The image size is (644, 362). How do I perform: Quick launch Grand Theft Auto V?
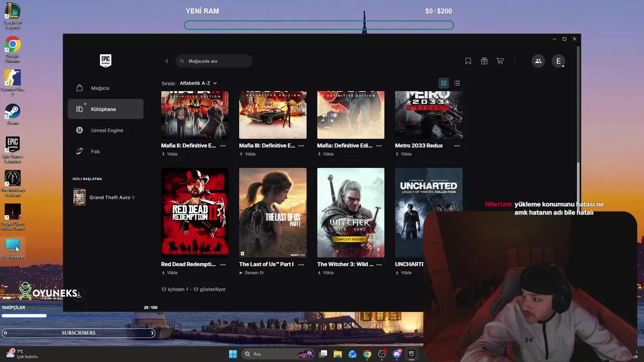pyautogui.click(x=105, y=197)
